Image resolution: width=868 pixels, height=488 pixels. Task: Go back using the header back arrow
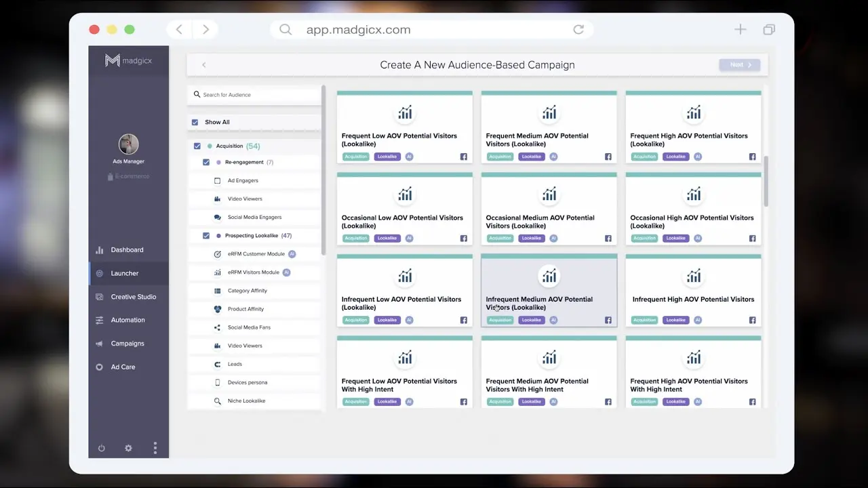(x=203, y=65)
